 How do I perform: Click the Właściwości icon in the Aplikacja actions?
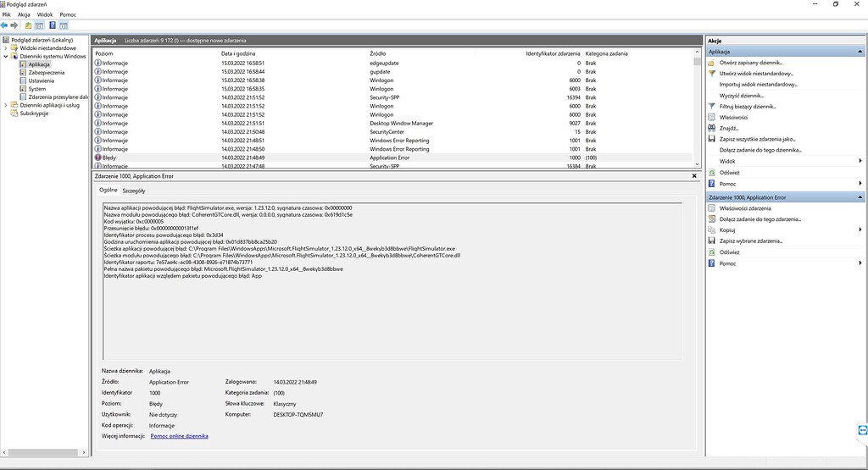point(712,117)
